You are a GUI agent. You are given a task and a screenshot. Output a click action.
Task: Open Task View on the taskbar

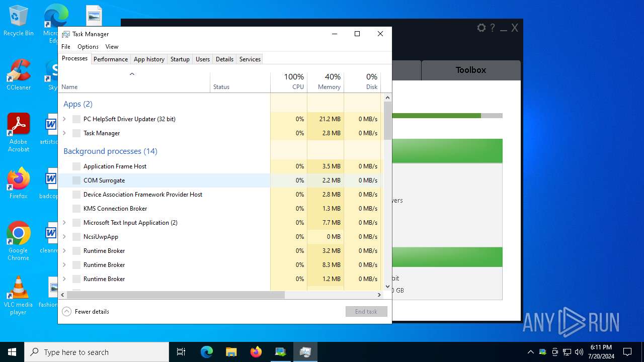coord(181,352)
